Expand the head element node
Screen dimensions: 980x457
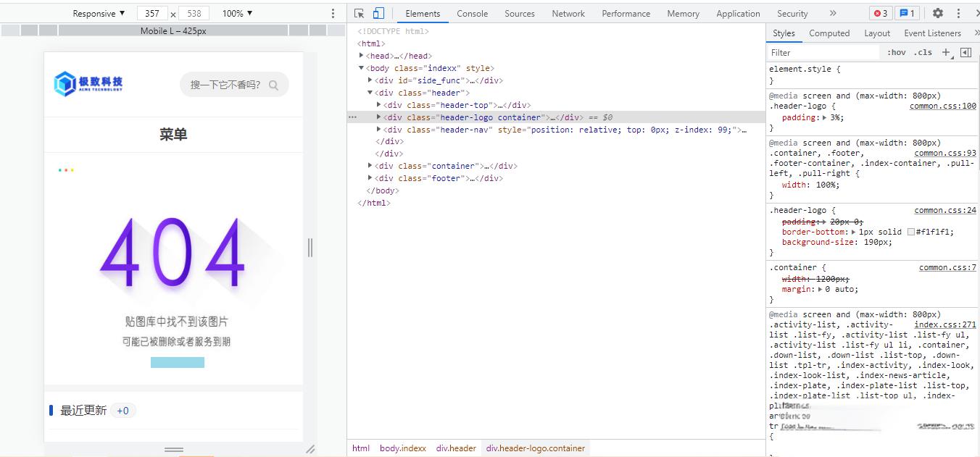[x=362, y=56]
